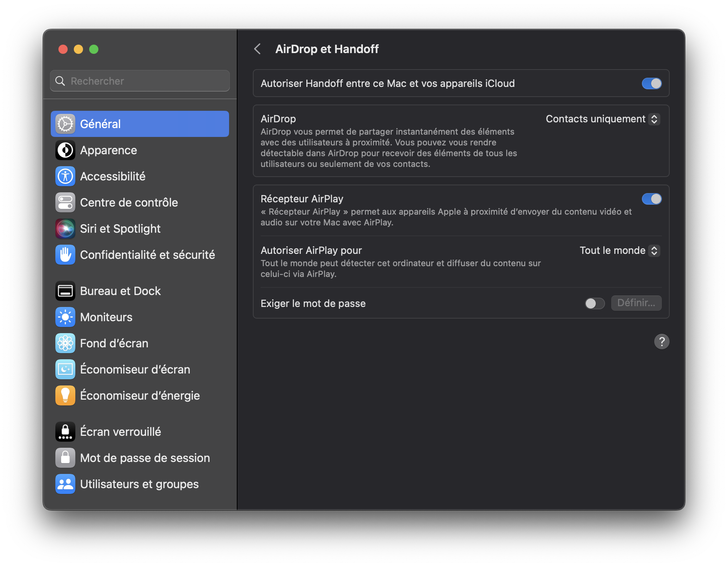Click the Confidentialité et sécurité hand icon
Viewport: 728px width, 567px height.
coord(65,255)
